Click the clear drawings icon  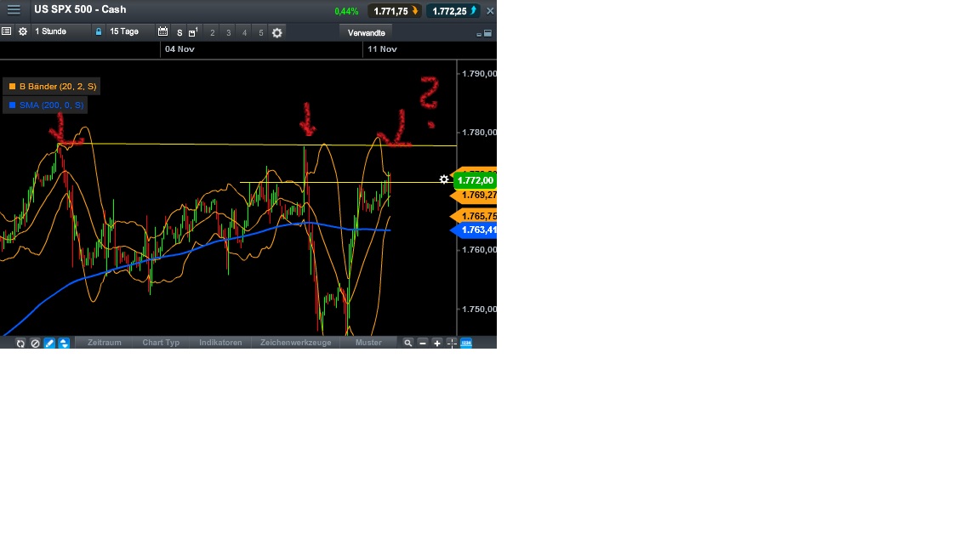coord(35,343)
